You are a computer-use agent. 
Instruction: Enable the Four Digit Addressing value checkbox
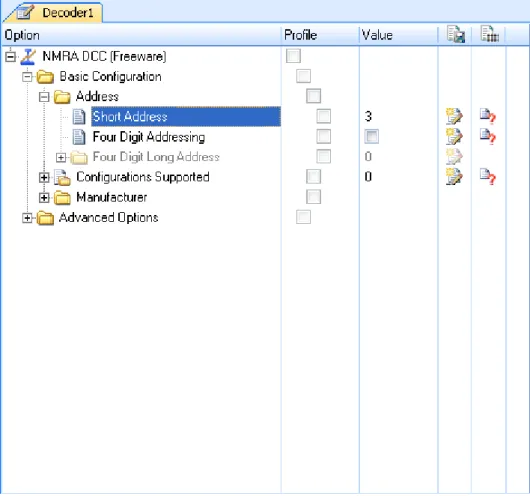click(x=371, y=137)
